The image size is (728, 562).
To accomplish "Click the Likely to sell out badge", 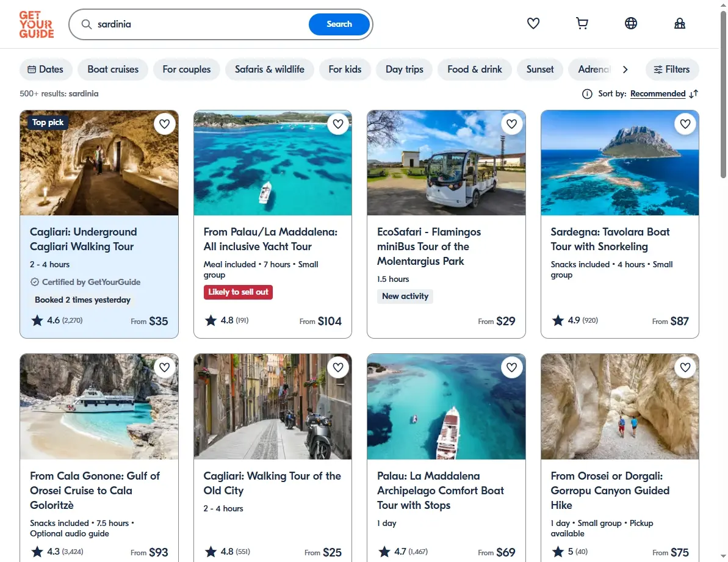I will pos(238,292).
